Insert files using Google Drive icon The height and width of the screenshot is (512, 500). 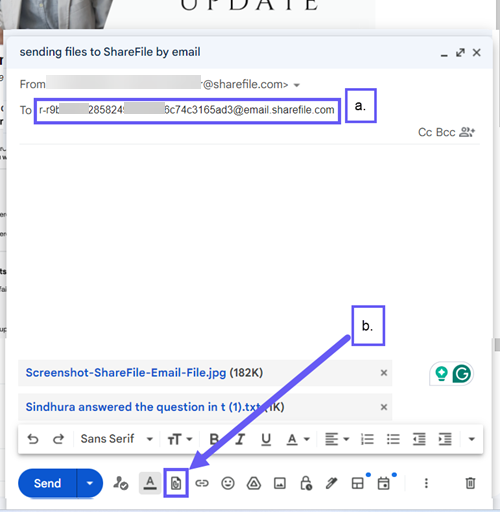coord(254,483)
